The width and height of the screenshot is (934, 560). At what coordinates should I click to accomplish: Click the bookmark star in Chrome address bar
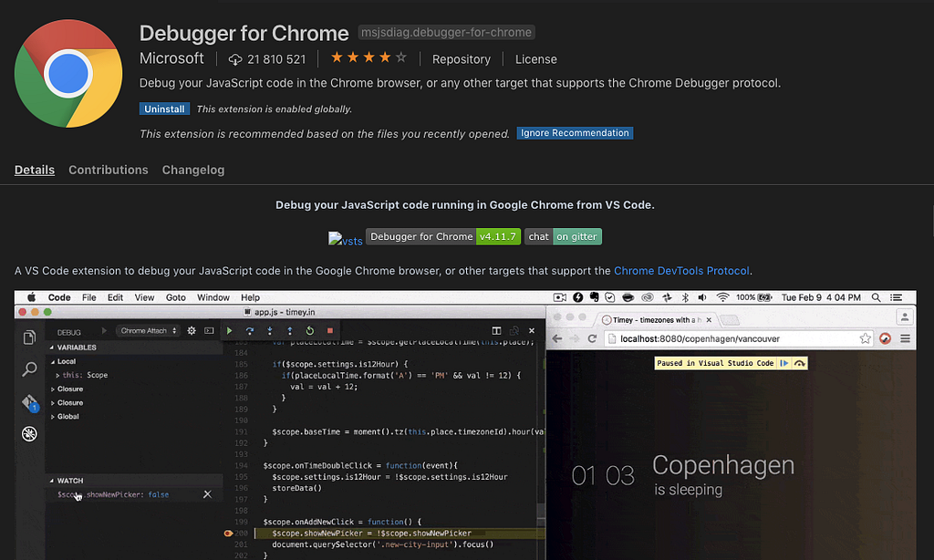[x=865, y=338]
